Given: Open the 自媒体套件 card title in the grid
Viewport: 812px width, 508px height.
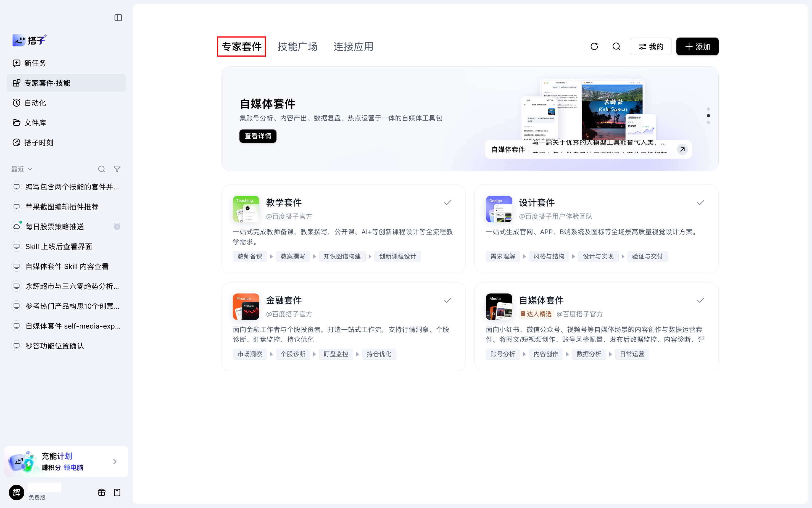Looking at the screenshot, I should [x=541, y=300].
